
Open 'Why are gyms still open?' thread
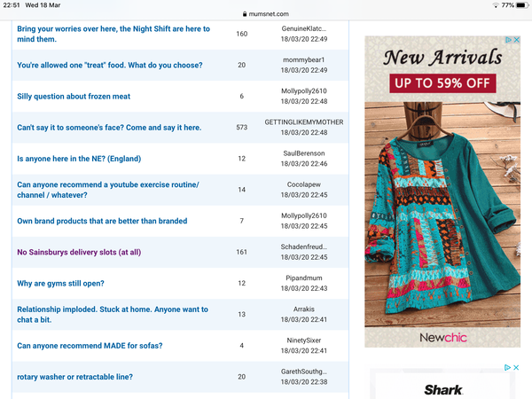(x=60, y=284)
